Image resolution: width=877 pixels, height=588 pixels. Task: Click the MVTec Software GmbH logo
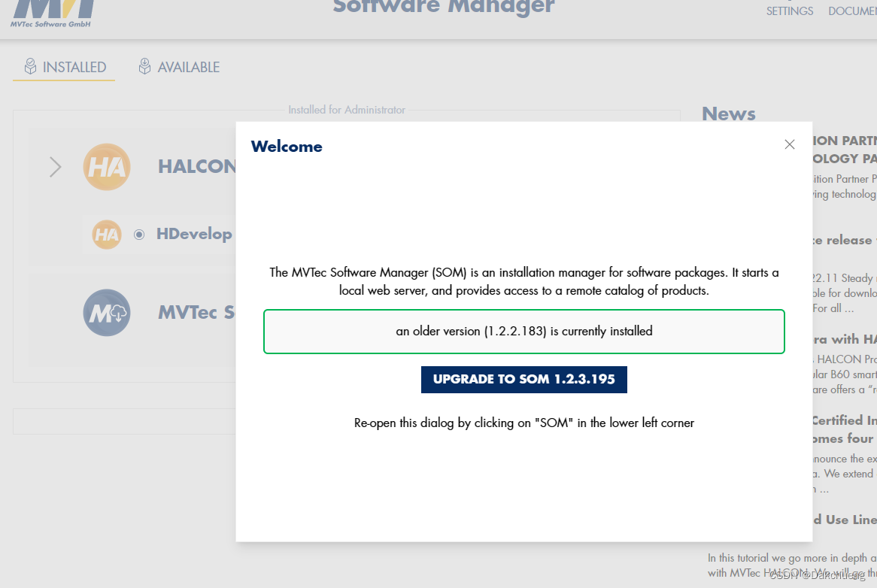pos(53,14)
